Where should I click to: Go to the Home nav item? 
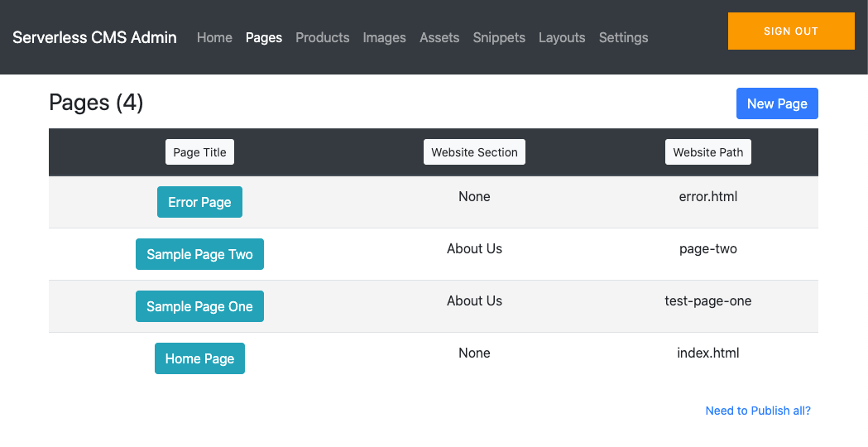pyautogui.click(x=214, y=37)
